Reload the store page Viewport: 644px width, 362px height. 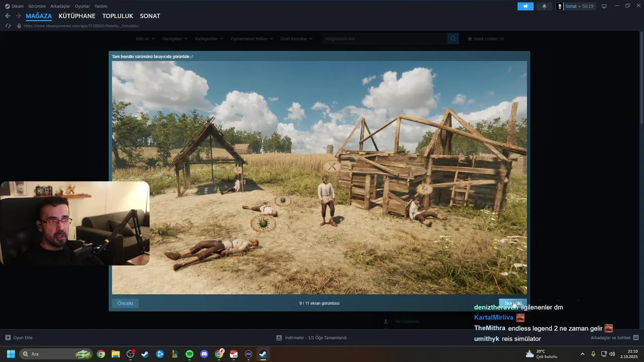8,26
